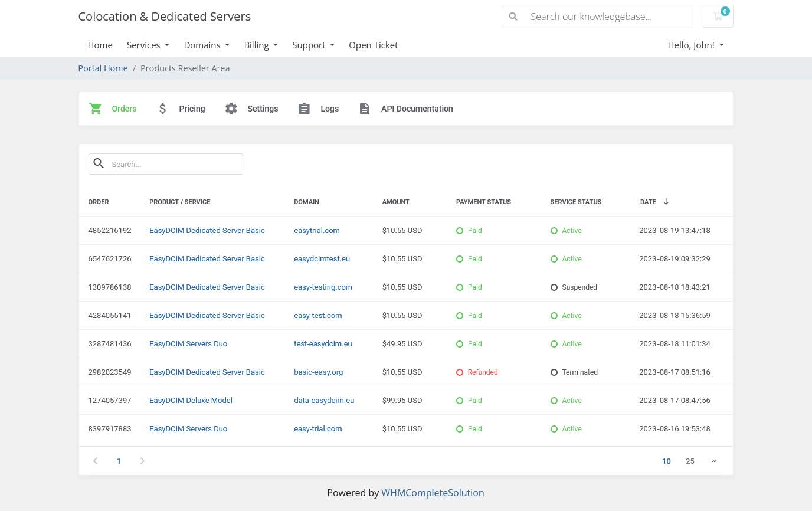The width and height of the screenshot is (812, 511).
Task: Show 10 entries per page
Action: 666,461
